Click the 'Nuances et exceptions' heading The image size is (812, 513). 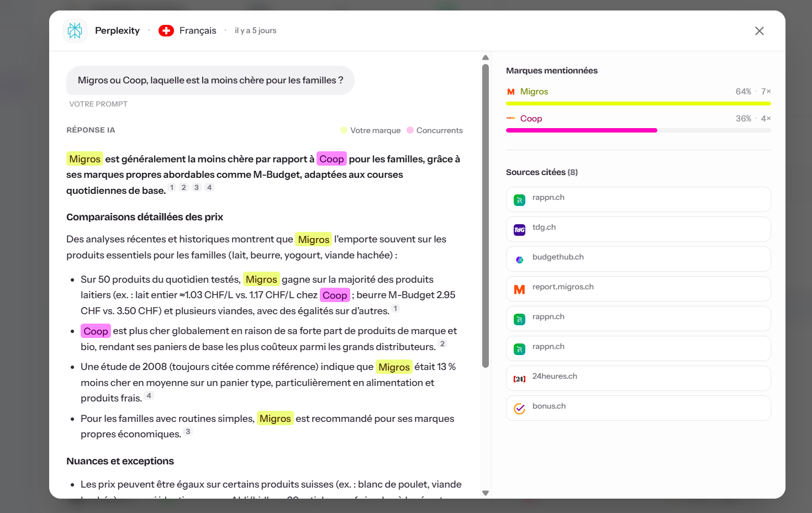pos(120,461)
